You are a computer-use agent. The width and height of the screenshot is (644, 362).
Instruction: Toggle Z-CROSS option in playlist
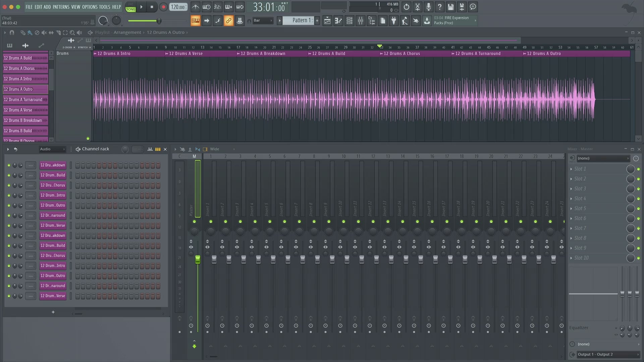(x=68, y=47)
